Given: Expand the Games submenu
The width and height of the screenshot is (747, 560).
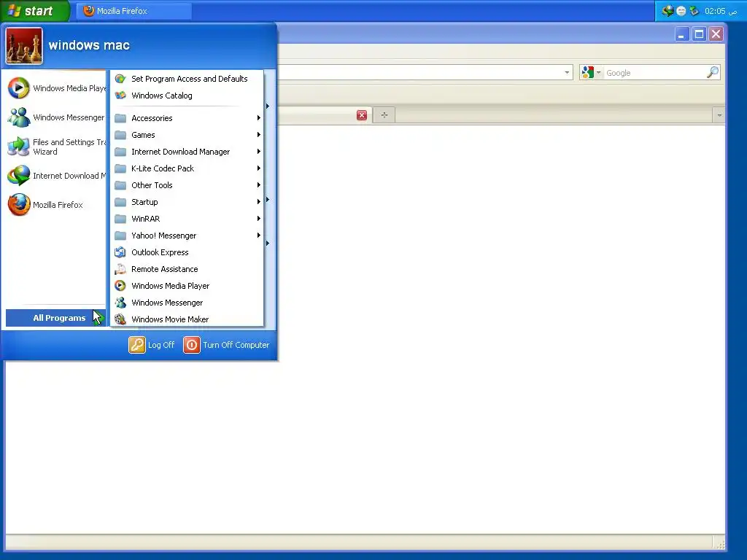Looking at the screenshot, I should (x=187, y=135).
